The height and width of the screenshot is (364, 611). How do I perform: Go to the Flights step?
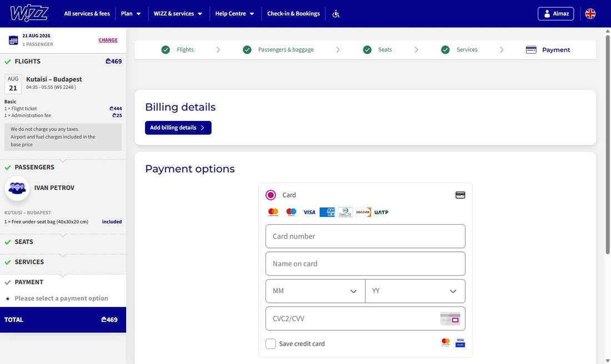pyautogui.click(x=185, y=50)
